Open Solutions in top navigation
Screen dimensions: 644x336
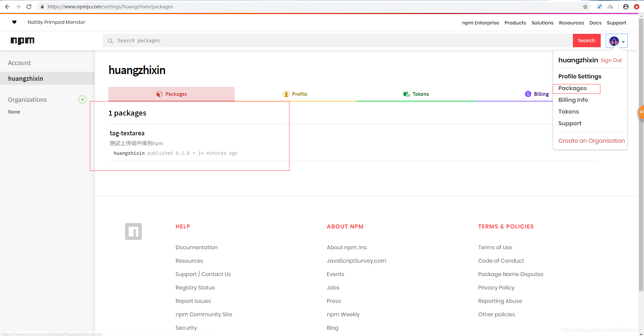point(542,23)
